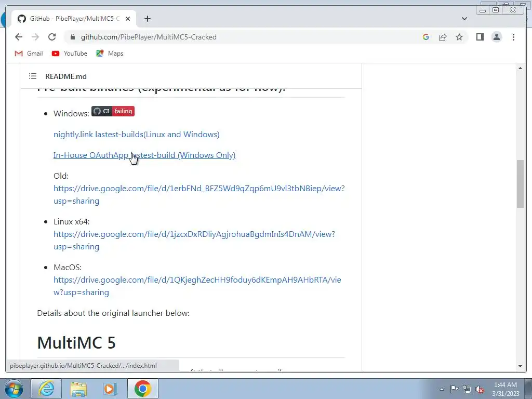This screenshot has height=399, width=532.
Task: Launch Internet Explorer from the taskbar
Action: [46, 389]
